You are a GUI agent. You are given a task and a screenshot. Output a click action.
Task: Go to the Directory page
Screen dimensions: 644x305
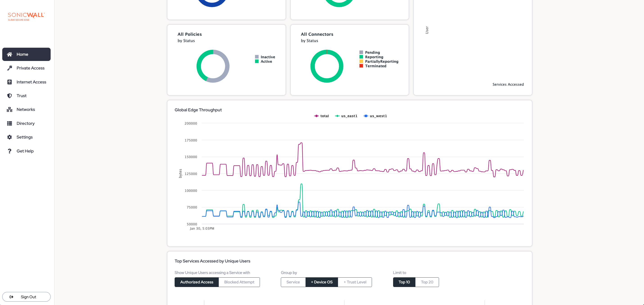(x=25, y=123)
